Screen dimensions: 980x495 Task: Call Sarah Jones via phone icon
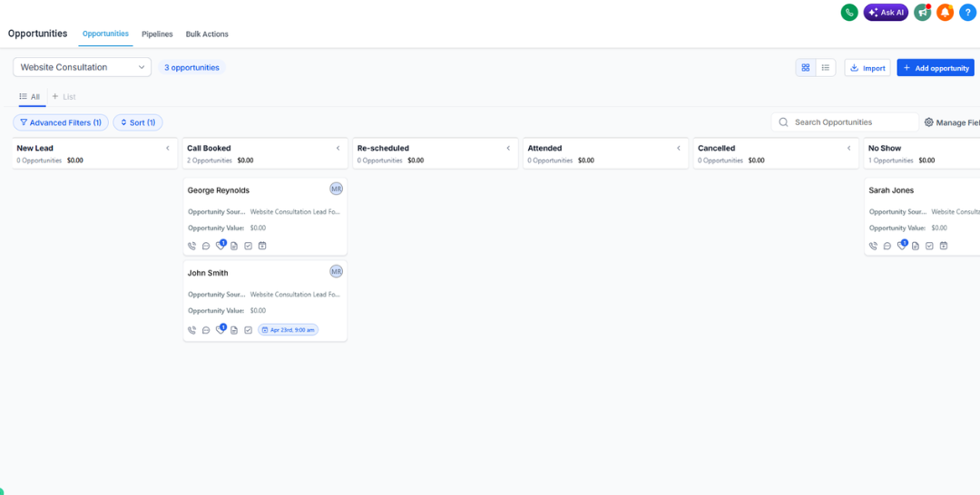click(x=873, y=246)
